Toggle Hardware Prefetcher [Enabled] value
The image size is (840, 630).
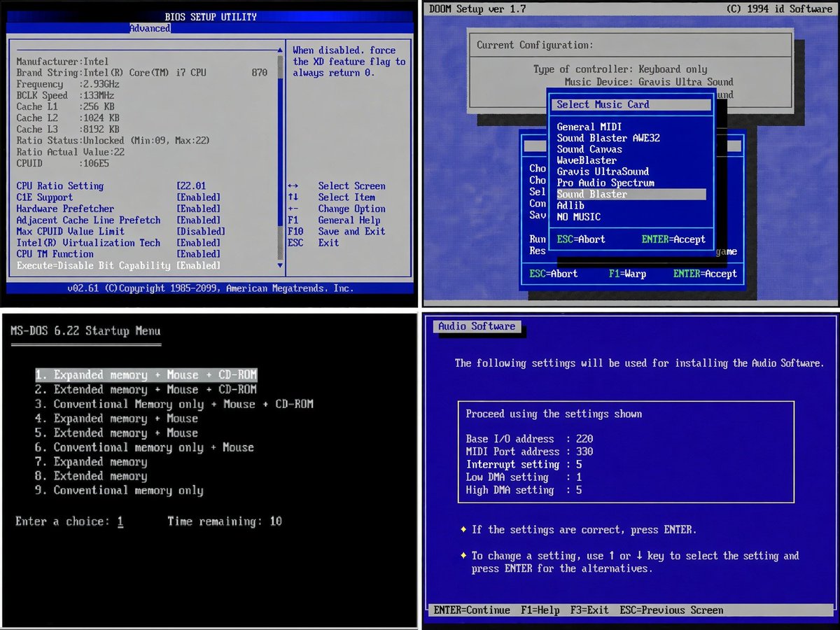[x=198, y=209]
